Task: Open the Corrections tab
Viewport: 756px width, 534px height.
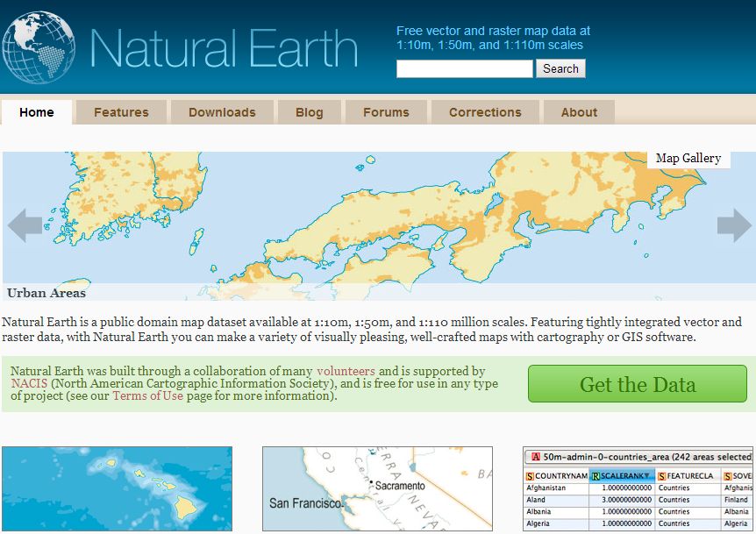Action: coord(486,112)
